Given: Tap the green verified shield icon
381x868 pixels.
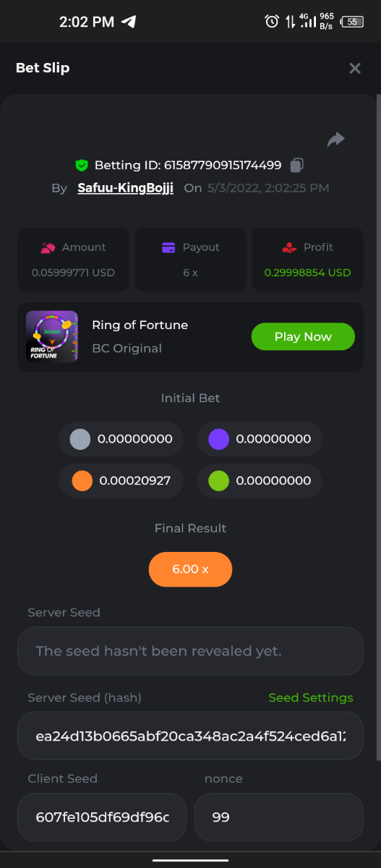Looking at the screenshot, I should (82, 166).
